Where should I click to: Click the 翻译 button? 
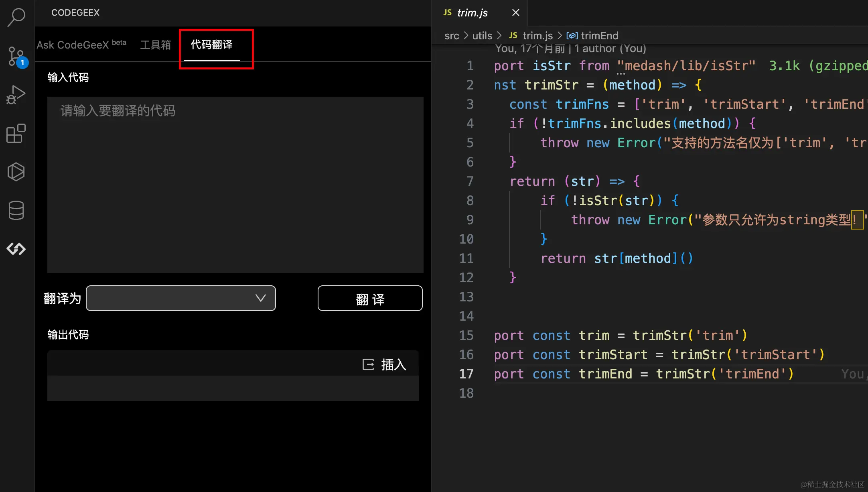[370, 298]
